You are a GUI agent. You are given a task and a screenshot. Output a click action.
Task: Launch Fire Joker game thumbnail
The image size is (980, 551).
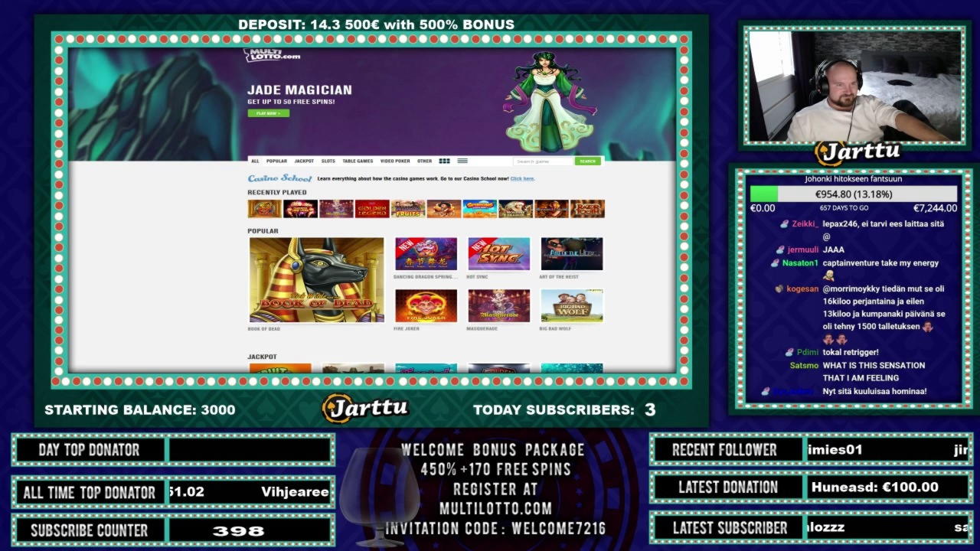(x=426, y=305)
